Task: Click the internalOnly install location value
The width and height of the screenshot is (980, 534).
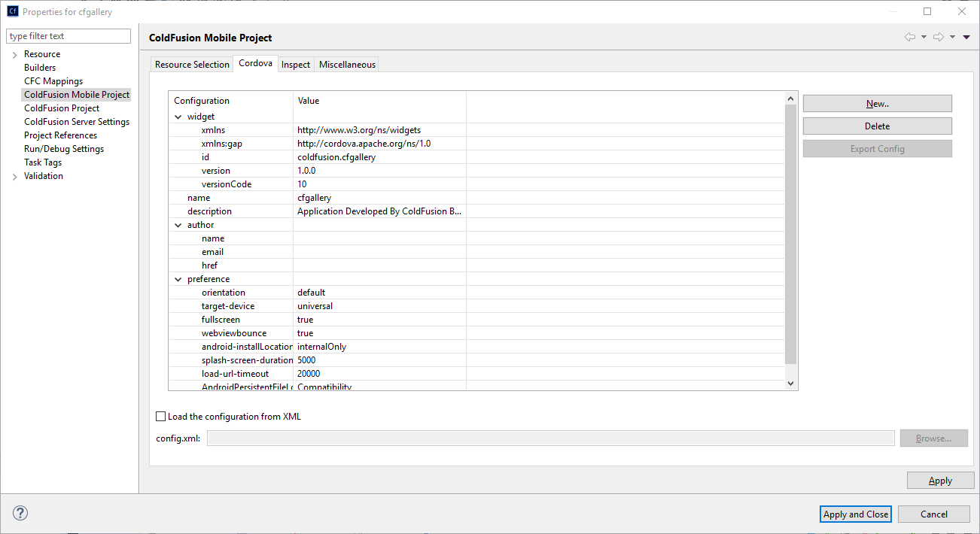Action: click(x=322, y=347)
